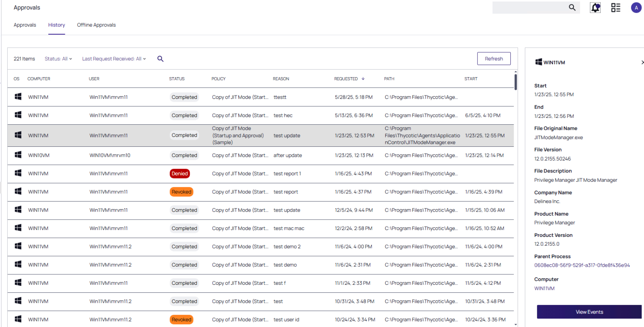
Task: Open Last Request Received filter dropdown
Action: point(114,59)
